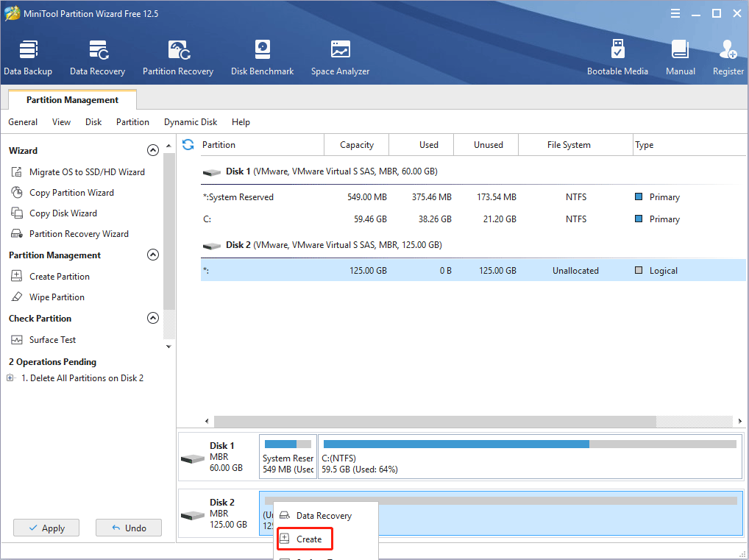This screenshot has height=560, width=749.
Task: Open the Help menu
Action: [x=241, y=122]
